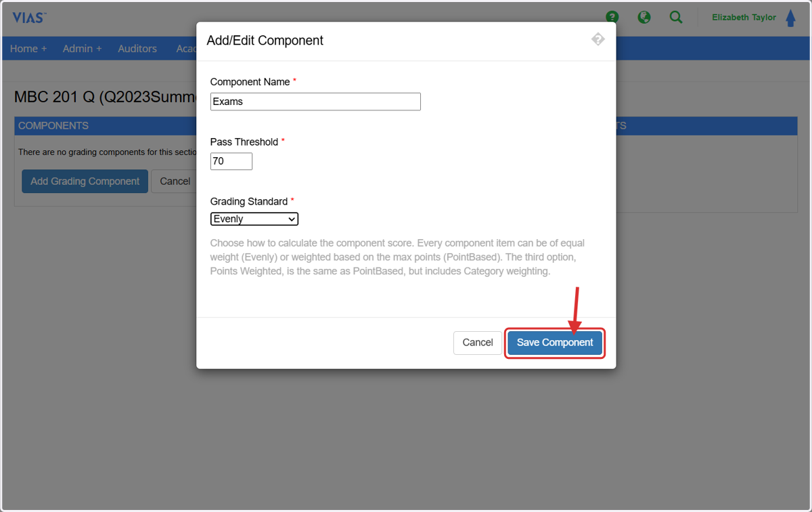Click the 'There are no grading components' message
Screen dimensions: 812x512
pyautogui.click(x=107, y=152)
